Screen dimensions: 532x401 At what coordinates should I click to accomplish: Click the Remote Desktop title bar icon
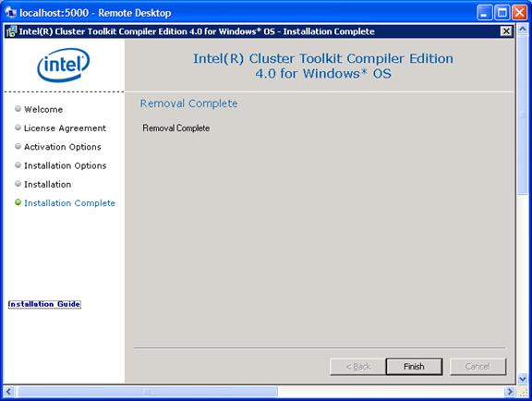[10, 13]
